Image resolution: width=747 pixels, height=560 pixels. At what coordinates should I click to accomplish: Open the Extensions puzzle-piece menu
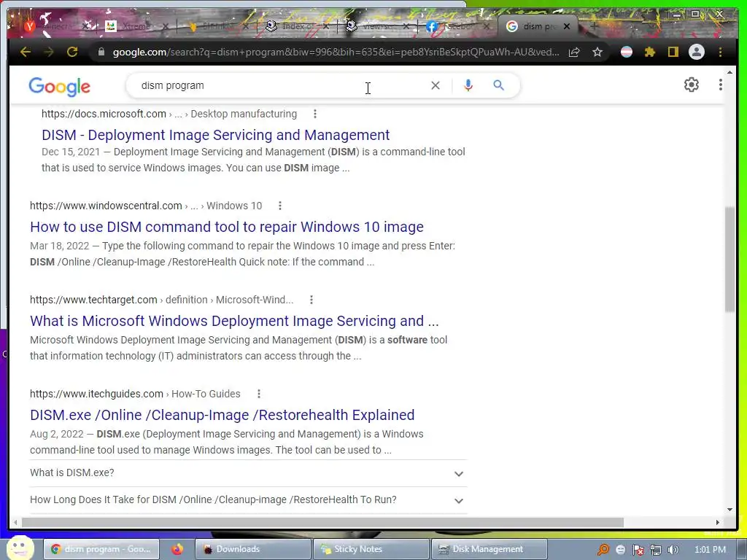point(650,52)
